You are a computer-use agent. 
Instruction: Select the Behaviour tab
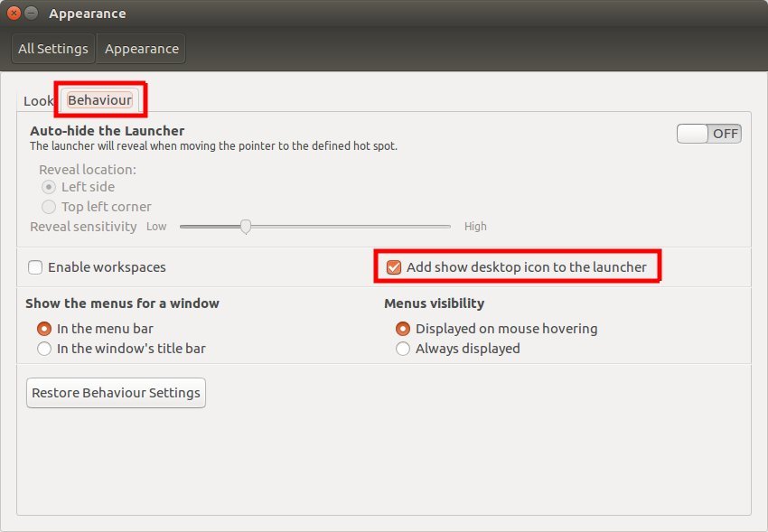point(99,101)
